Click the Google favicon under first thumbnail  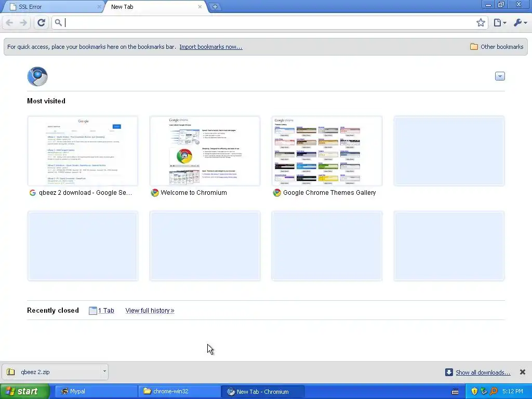click(x=33, y=193)
